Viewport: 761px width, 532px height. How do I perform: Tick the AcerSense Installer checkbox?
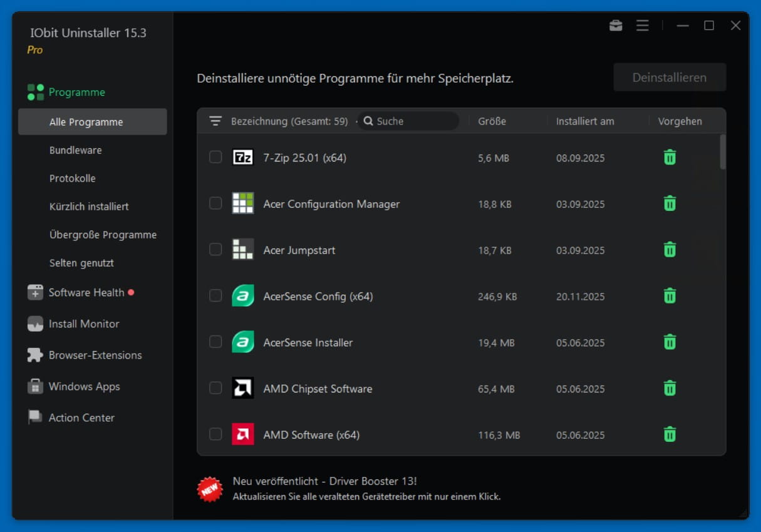[215, 342]
